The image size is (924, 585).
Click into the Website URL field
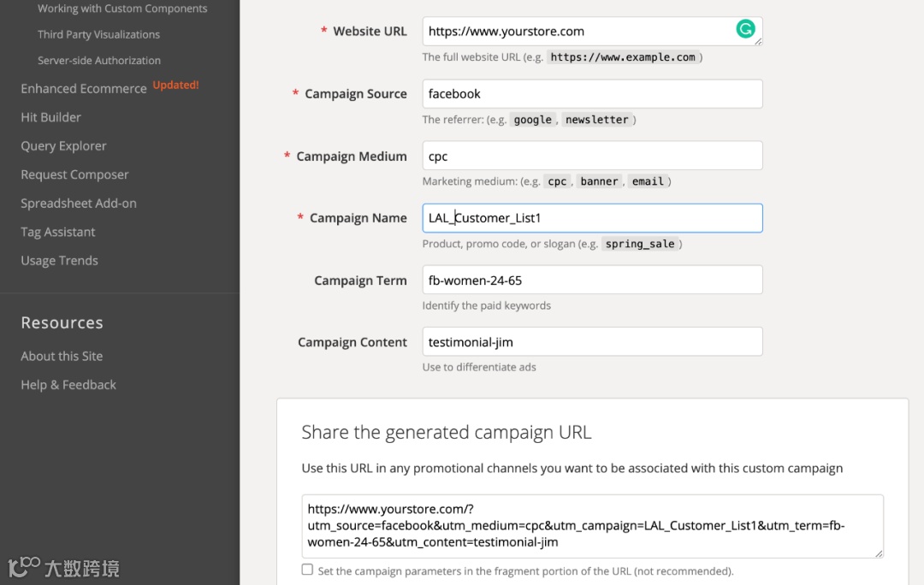573,32
